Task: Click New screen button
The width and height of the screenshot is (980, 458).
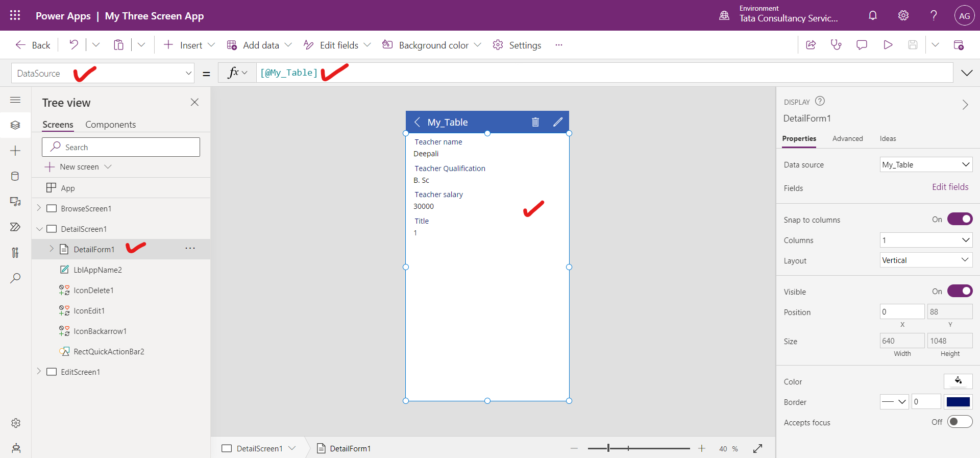Action: click(78, 167)
